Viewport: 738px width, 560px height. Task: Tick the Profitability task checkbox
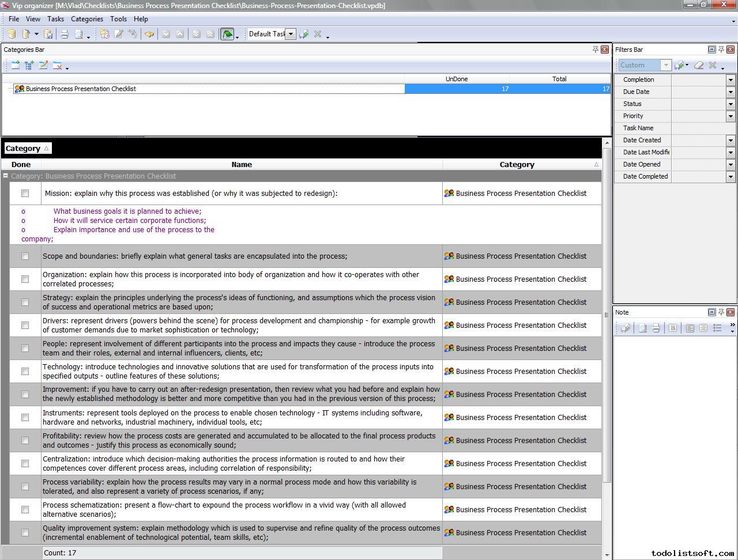tap(25, 441)
